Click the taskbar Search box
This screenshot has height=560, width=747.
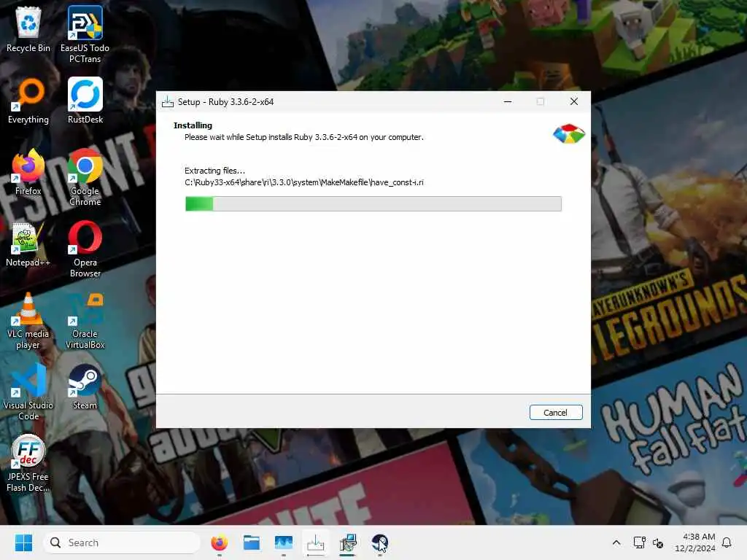[x=122, y=542]
